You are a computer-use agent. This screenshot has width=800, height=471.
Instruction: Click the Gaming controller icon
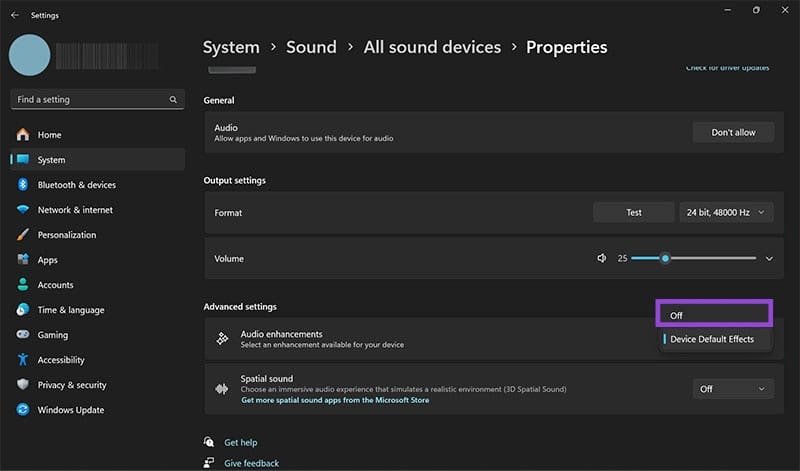click(23, 334)
